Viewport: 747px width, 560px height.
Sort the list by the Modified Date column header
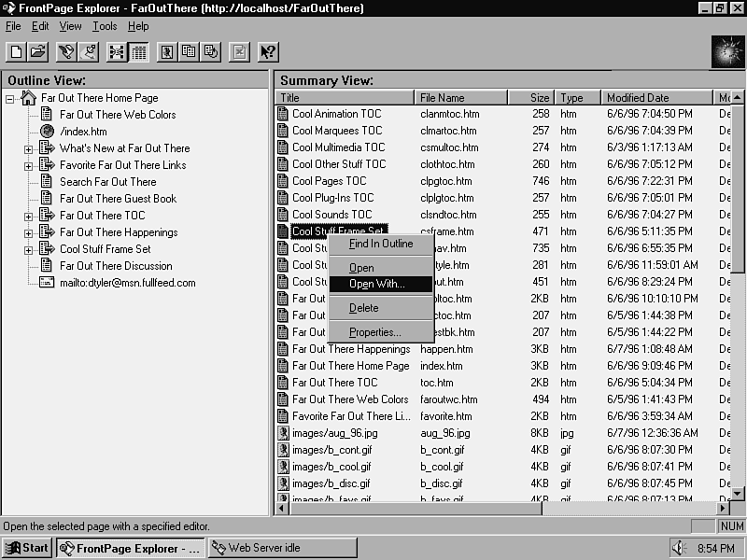pyautogui.click(x=654, y=97)
